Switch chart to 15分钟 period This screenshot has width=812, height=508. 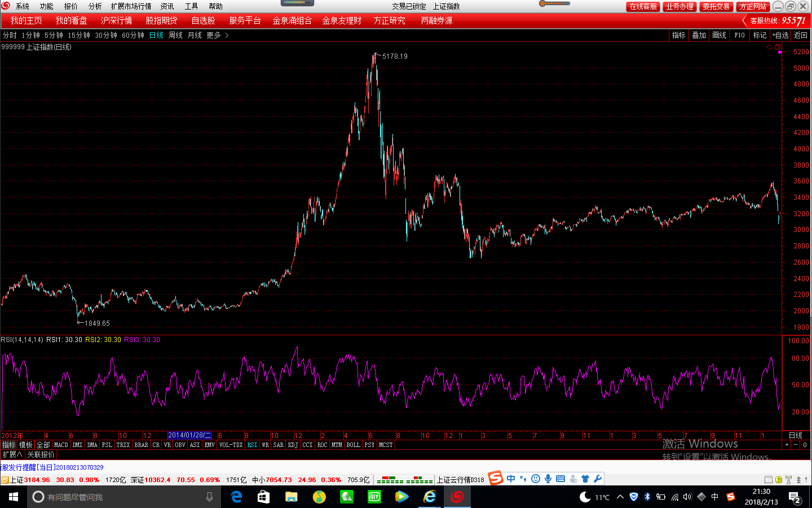pos(79,35)
